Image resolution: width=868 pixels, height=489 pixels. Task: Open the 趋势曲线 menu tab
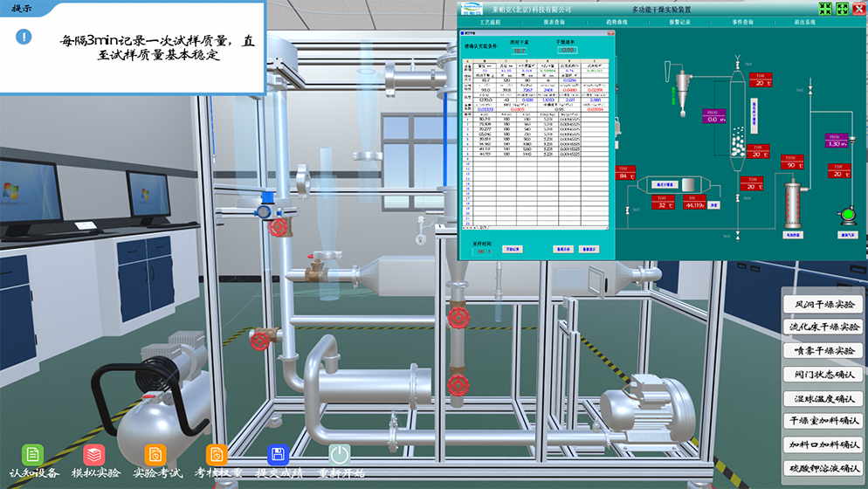617,21
